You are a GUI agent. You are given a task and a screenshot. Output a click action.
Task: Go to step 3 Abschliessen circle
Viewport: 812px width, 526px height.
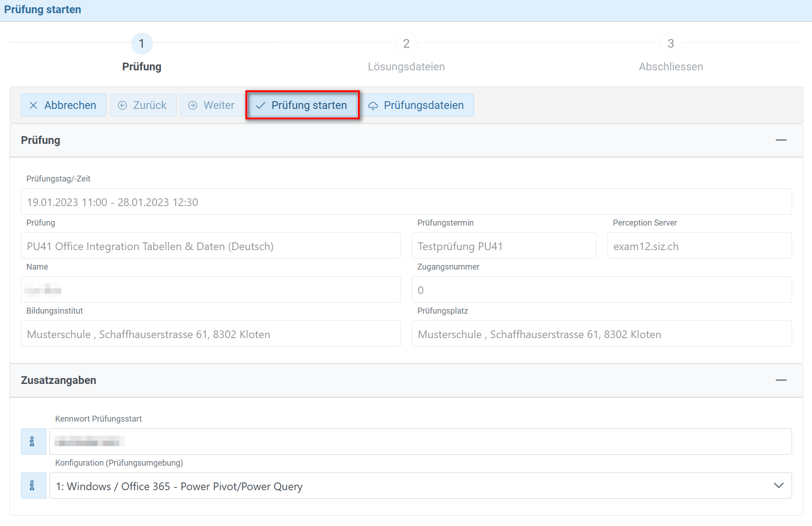(671, 44)
